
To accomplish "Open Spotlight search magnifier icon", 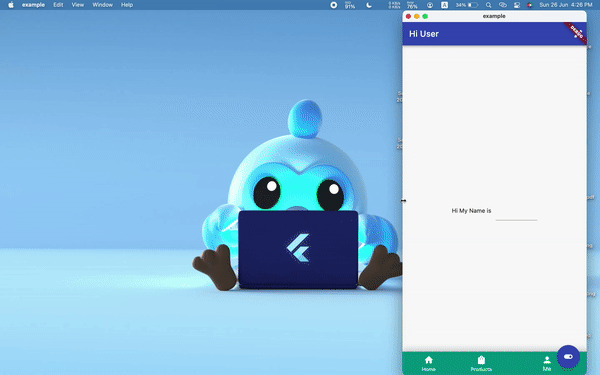I will (x=488, y=5).
